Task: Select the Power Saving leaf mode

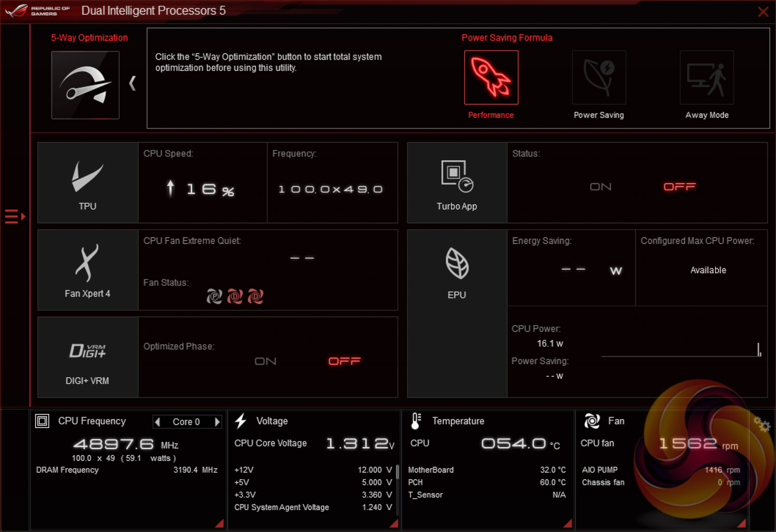Action: tap(599, 77)
